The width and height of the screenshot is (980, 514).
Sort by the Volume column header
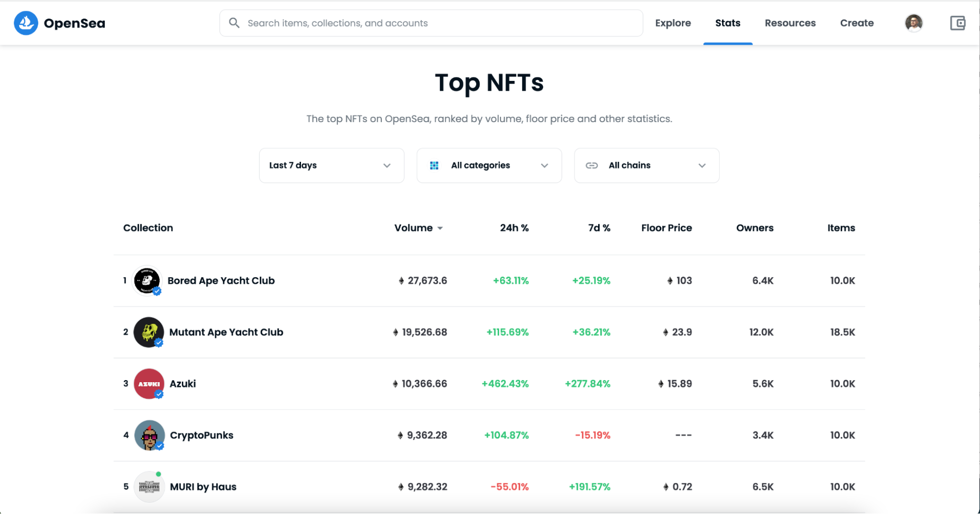tap(413, 228)
